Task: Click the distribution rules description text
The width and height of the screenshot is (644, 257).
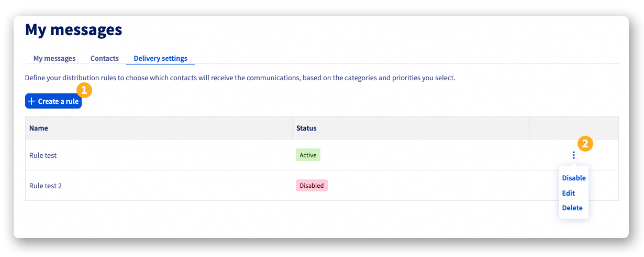Action: coord(240,78)
